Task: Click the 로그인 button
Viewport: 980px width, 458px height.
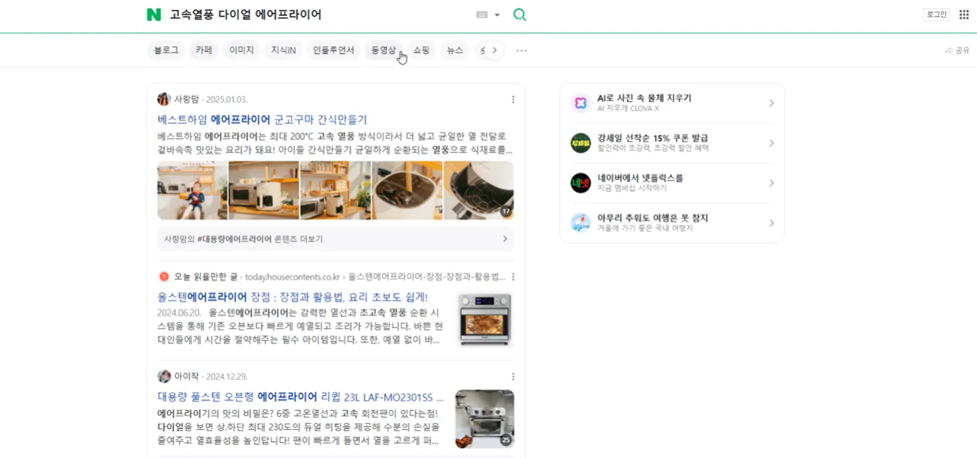Action: (x=936, y=14)
